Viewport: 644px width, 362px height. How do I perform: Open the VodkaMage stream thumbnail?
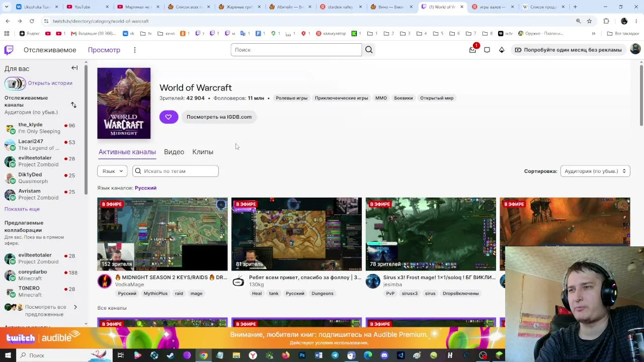coord(163,234)
